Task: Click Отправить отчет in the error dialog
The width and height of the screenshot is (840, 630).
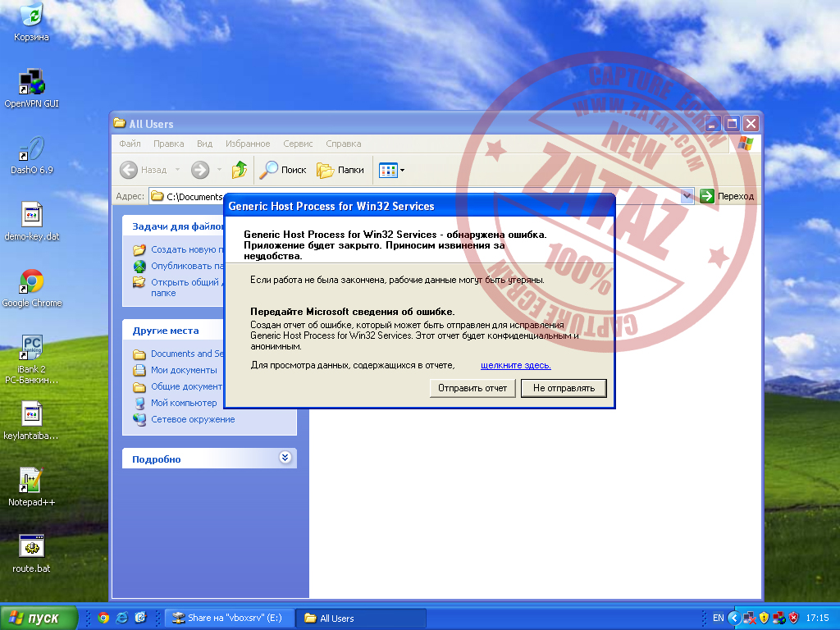Action: coord(472,388)
